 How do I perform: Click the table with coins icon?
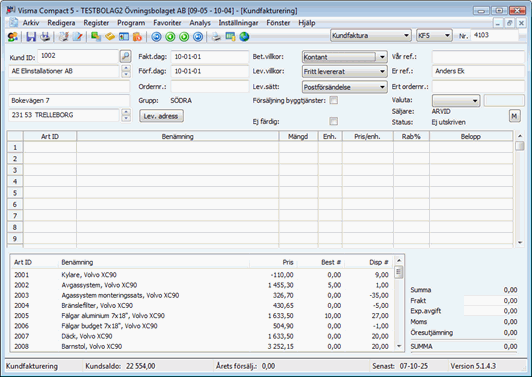(x=230, y=36)
